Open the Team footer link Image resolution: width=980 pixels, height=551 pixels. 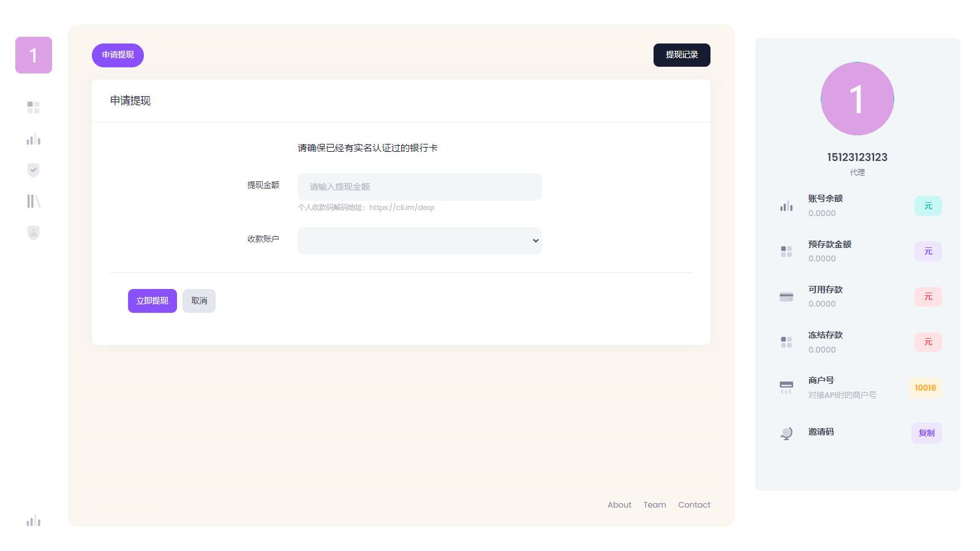(x=655, y=505)
